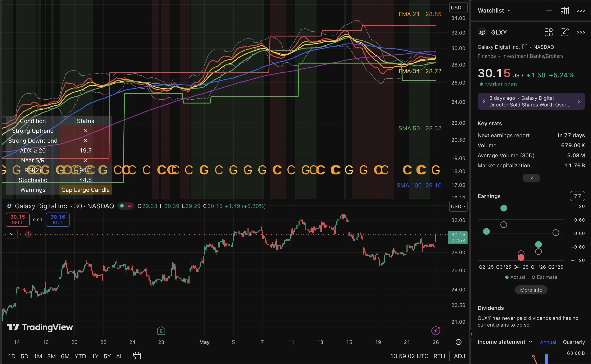Open the chart settings gear icon
Image resolution: width=591 pixels, height=364 pixels.
(x=458, y=342)
